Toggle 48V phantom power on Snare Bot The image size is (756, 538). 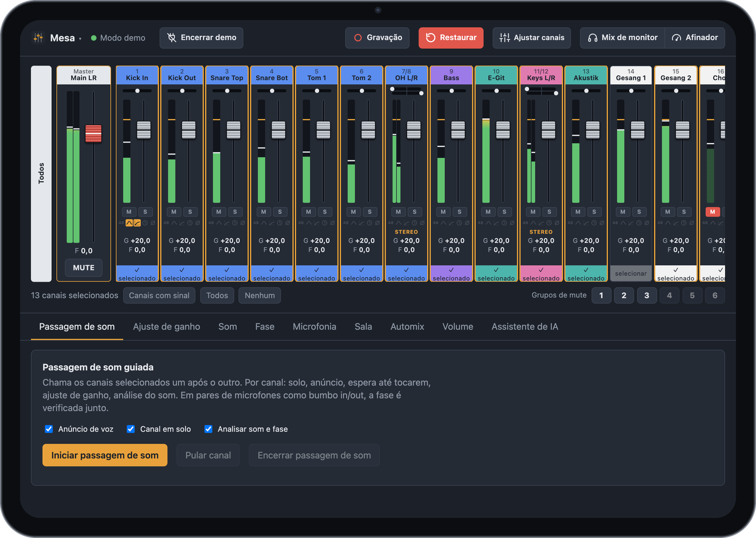[x=256, y=223]
